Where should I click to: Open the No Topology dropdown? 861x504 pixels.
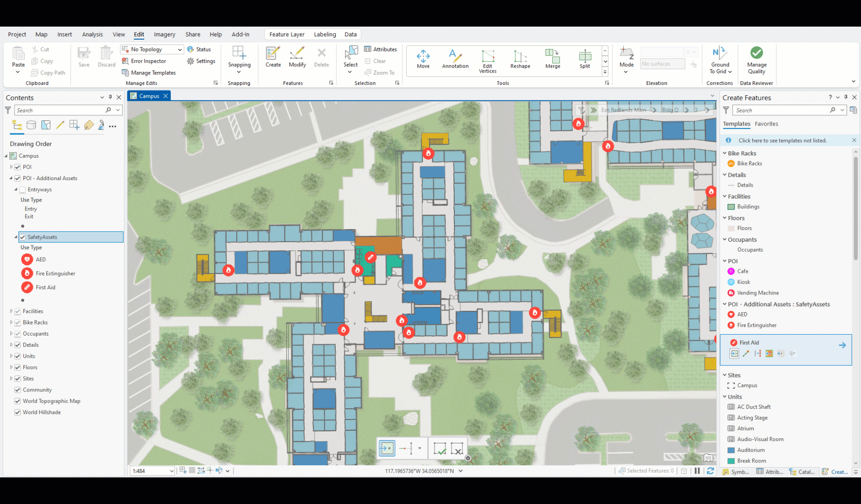pyautogui.click(x=179, y=49)
